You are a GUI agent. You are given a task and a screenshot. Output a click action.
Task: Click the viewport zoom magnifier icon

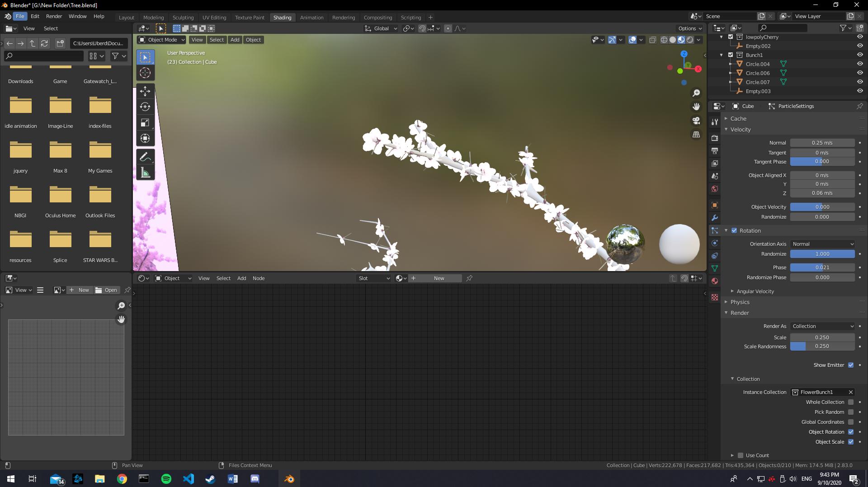(x=696, y=93)
